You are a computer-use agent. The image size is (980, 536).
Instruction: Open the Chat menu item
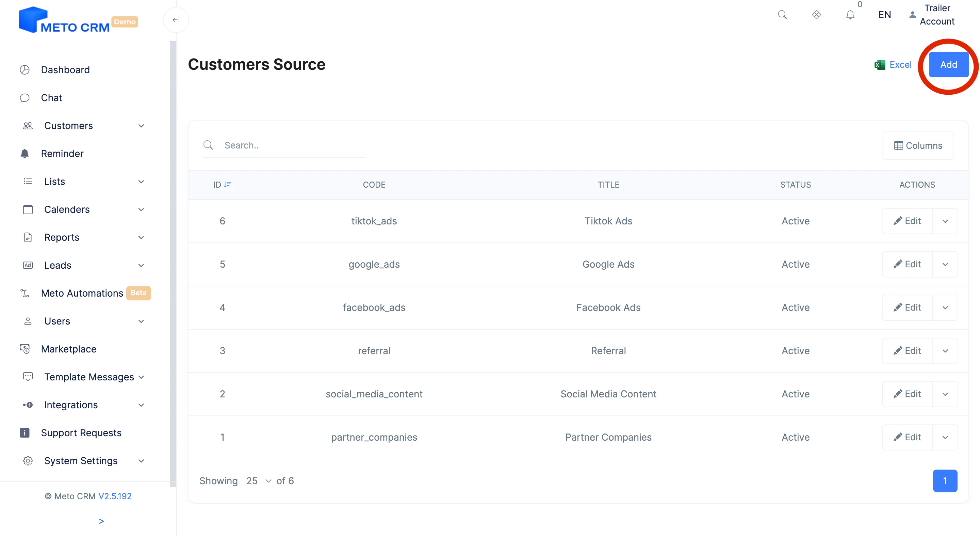(51, 98)
